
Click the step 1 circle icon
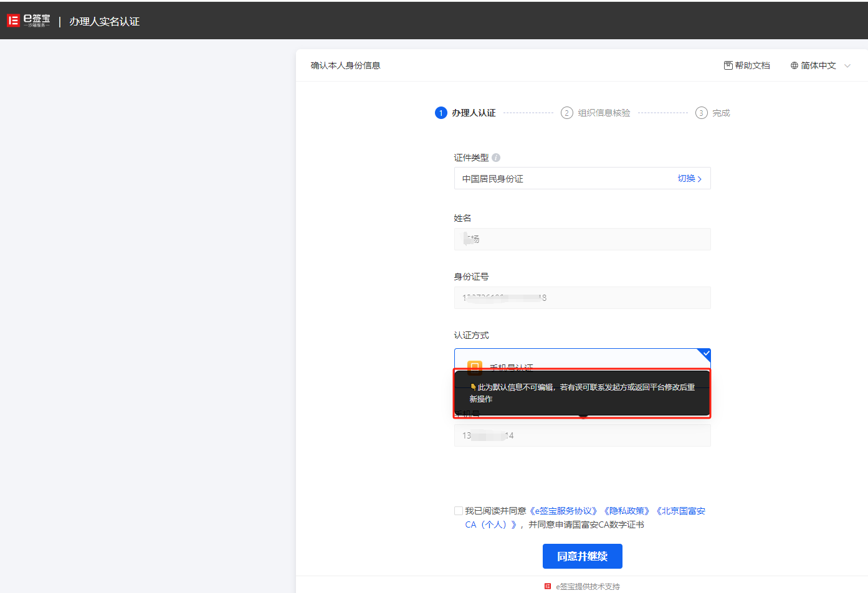[441, 113]
